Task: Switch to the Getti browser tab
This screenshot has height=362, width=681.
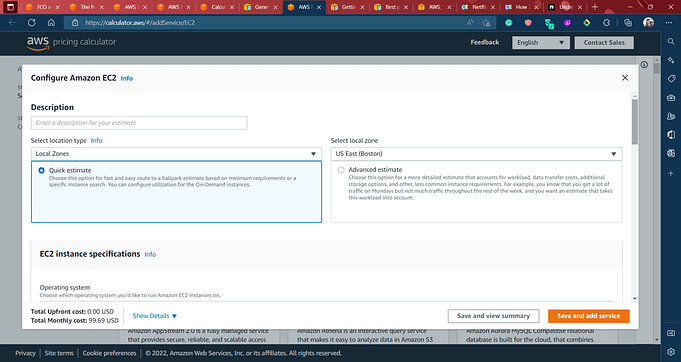Action: click(x=347, y=7)
